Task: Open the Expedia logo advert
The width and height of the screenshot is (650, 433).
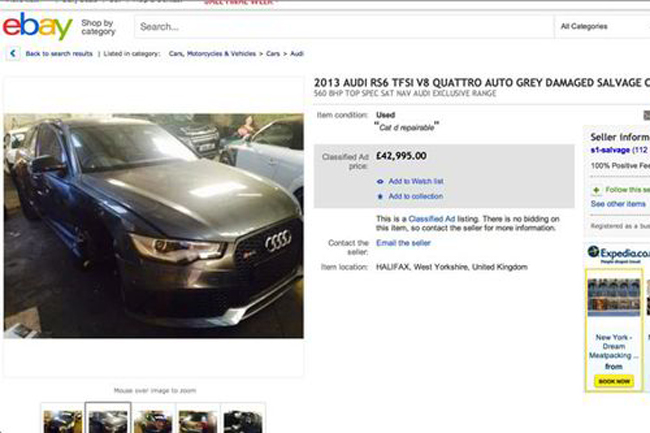Action: point(618,254)
